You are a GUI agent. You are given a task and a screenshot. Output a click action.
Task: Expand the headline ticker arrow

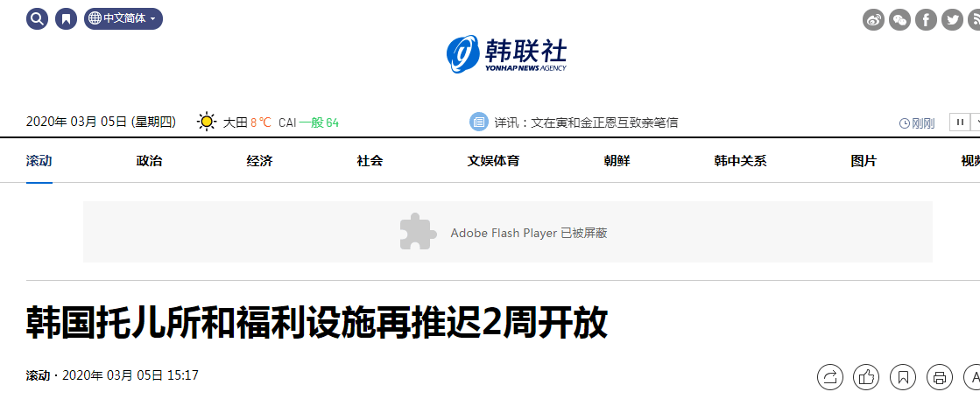pyautogui.click(x=975, y=122)
